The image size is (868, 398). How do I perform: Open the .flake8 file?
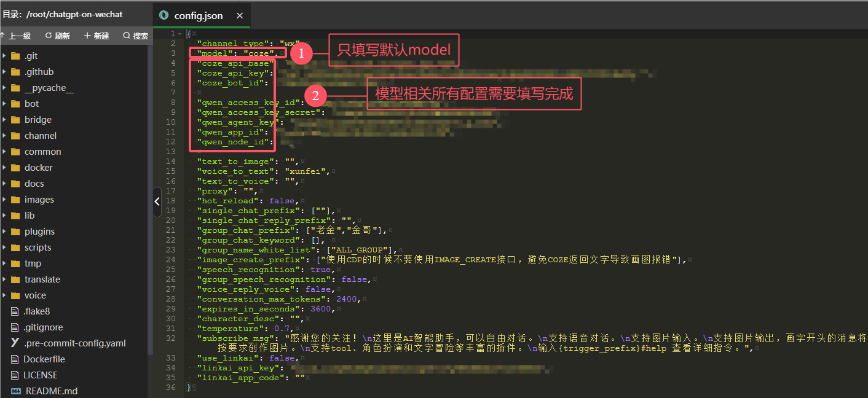tap(37, 311)
